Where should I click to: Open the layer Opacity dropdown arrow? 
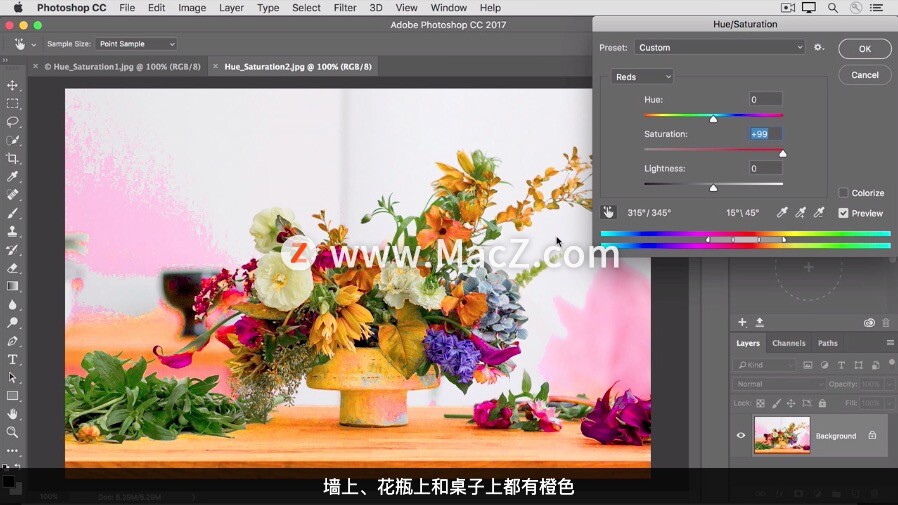(889, 384)
